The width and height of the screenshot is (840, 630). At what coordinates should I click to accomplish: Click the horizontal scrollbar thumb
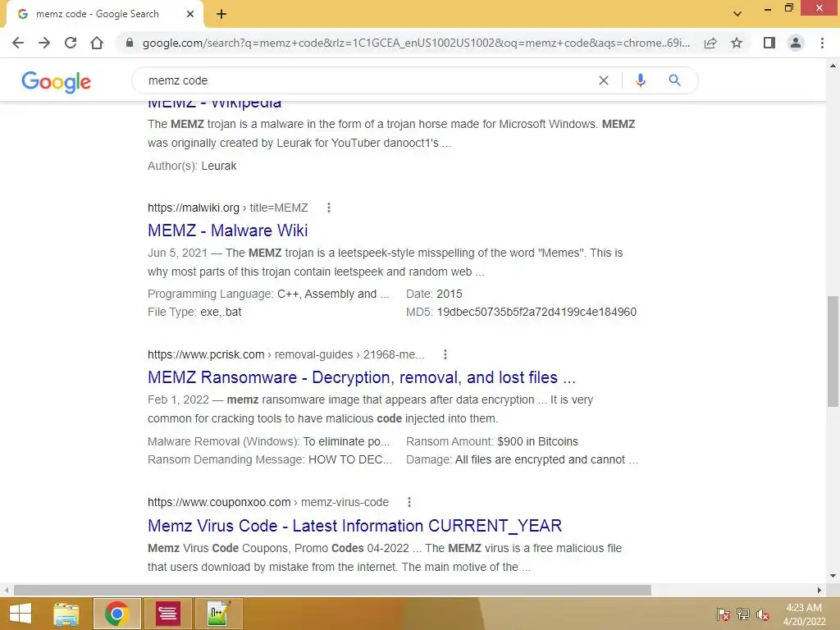click(x=332, y=591)
